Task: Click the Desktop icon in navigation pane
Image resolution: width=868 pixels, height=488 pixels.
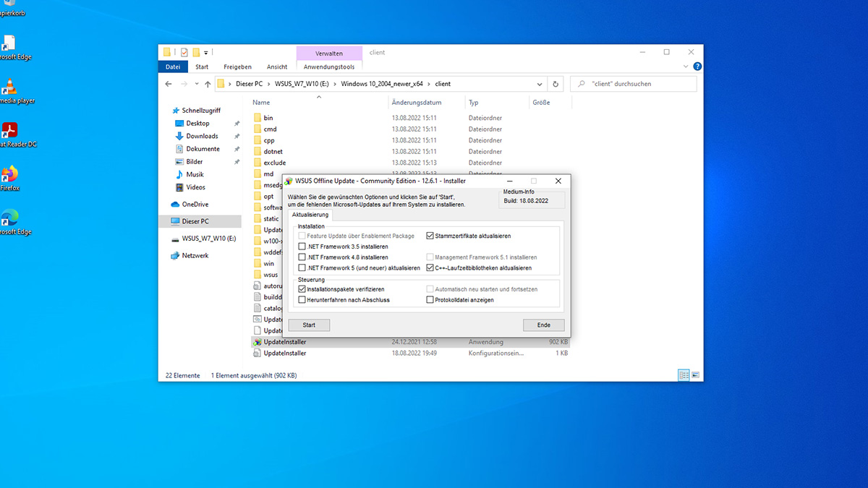Action: (180, 124)
